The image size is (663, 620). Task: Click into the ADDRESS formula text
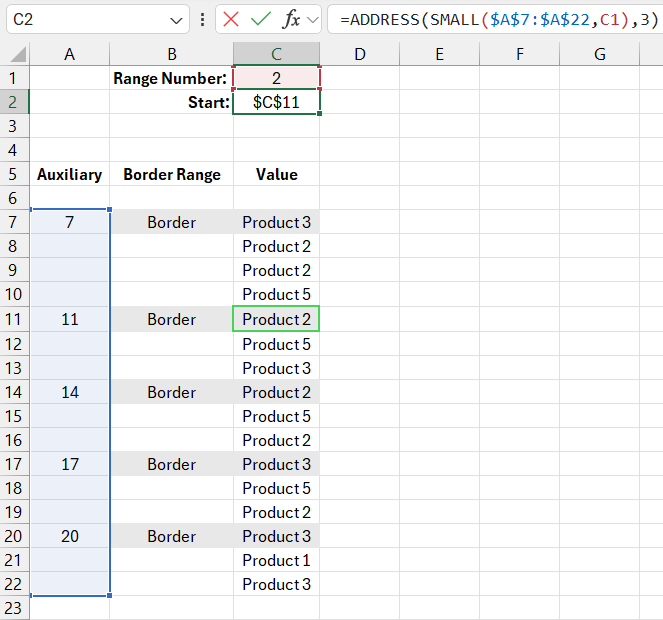click(490, 19)
